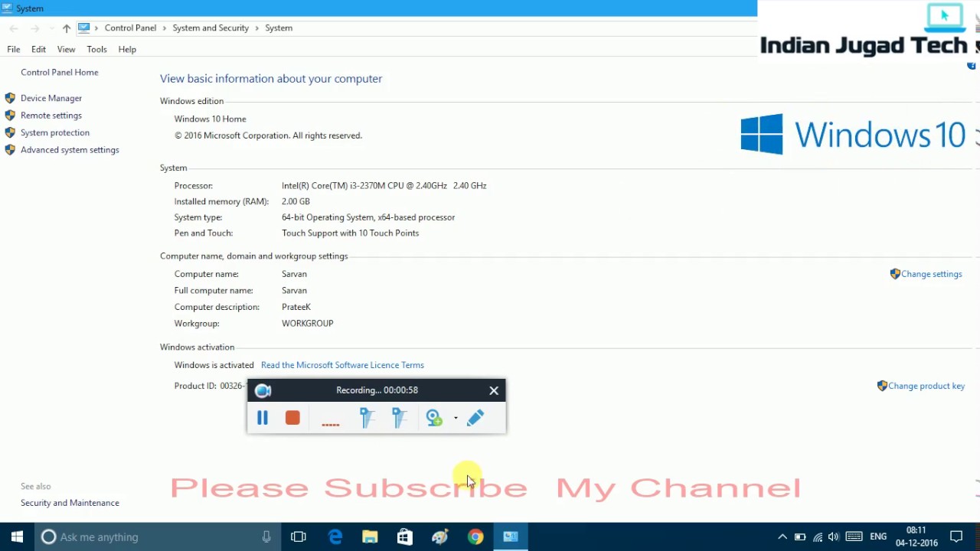The image size is (980, 551).
Task: Click shield icon beside Remote settings
Action: pyautogui.click(x=10, y=116)
